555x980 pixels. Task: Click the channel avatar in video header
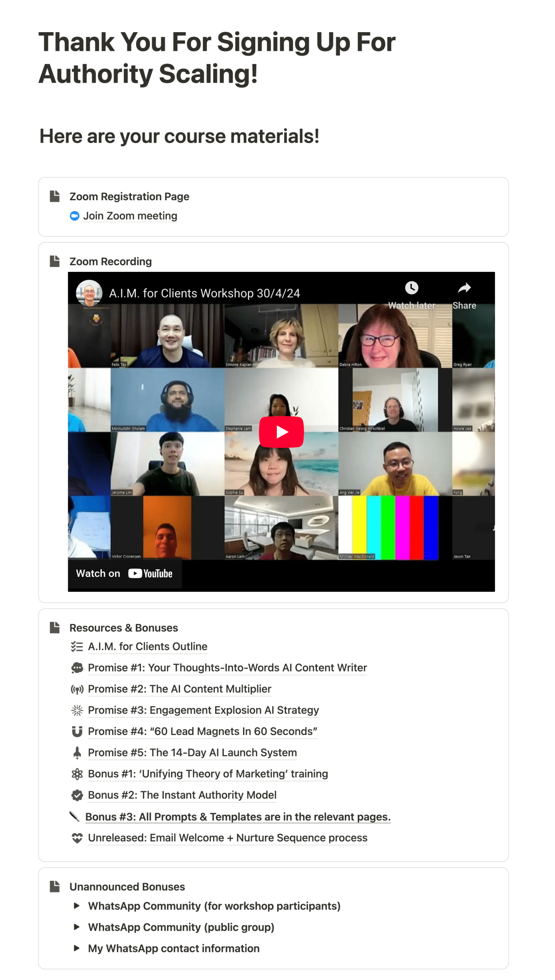(x=89, y=293)
